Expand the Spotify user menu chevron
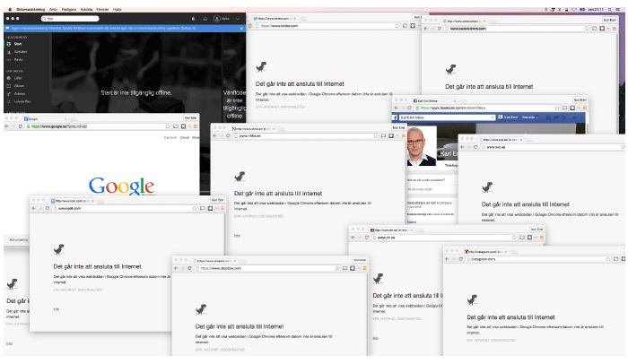Screen dimensions: 628x364 coord(240,18)
